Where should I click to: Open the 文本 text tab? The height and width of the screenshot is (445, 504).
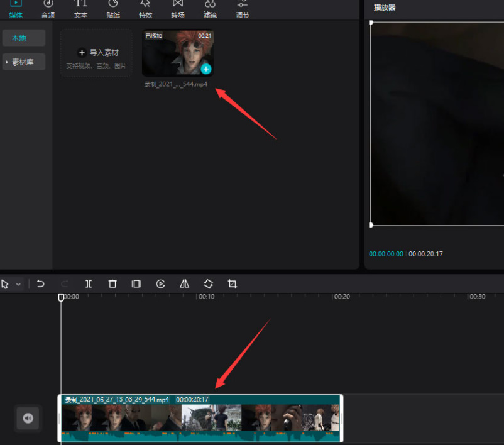(x=80, y=9)
